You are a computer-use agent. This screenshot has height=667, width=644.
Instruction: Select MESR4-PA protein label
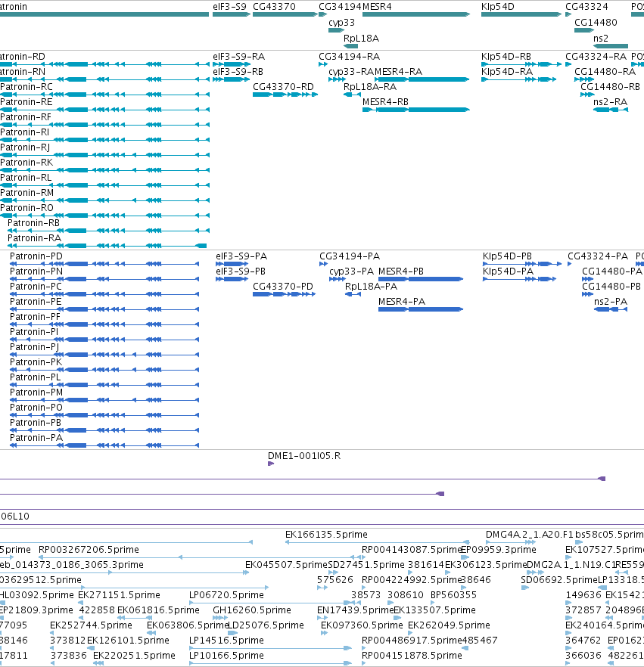click(x=402, y=302)
